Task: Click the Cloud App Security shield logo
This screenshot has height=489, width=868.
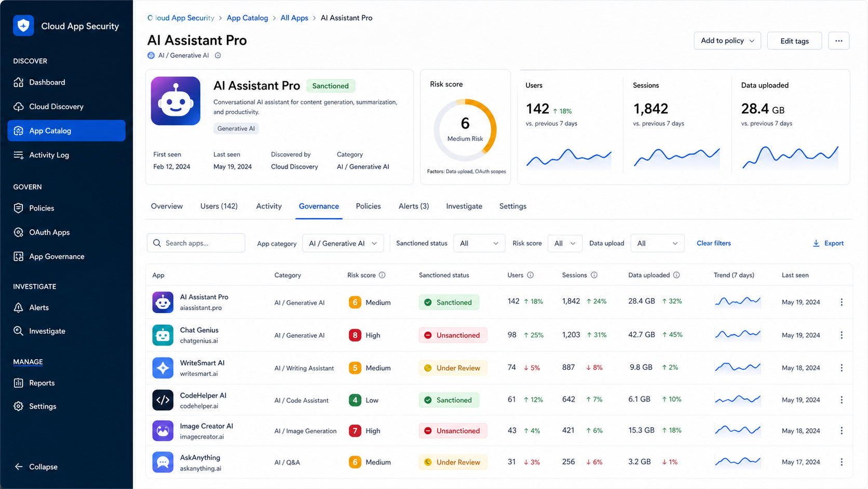Action: coord(23,25)
